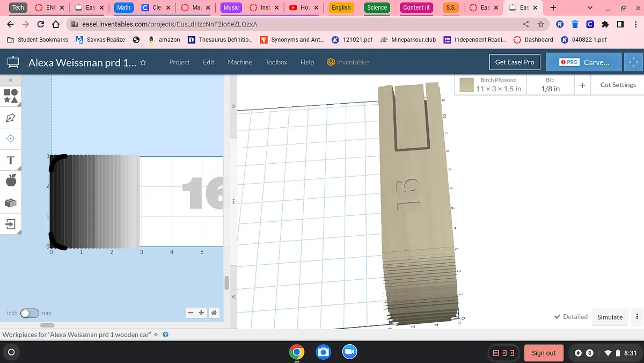Open the Apps lego brick tool
644x363 pixels.
(11, 202)
